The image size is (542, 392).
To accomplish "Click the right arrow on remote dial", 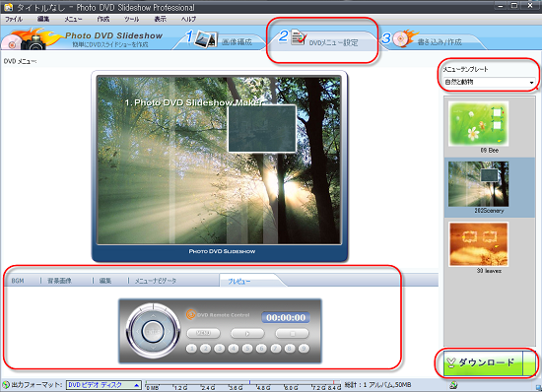I will [169, 332].
